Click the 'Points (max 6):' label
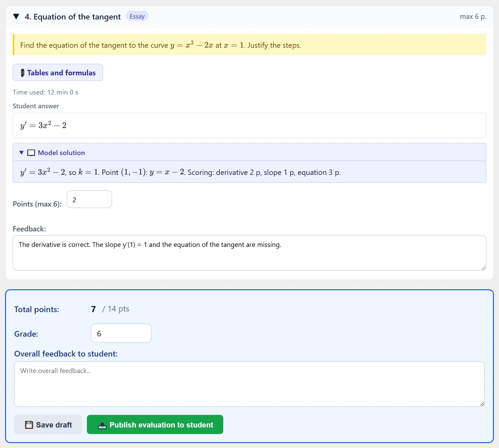This screenshot has width=499, height=448. click(37, 204)
